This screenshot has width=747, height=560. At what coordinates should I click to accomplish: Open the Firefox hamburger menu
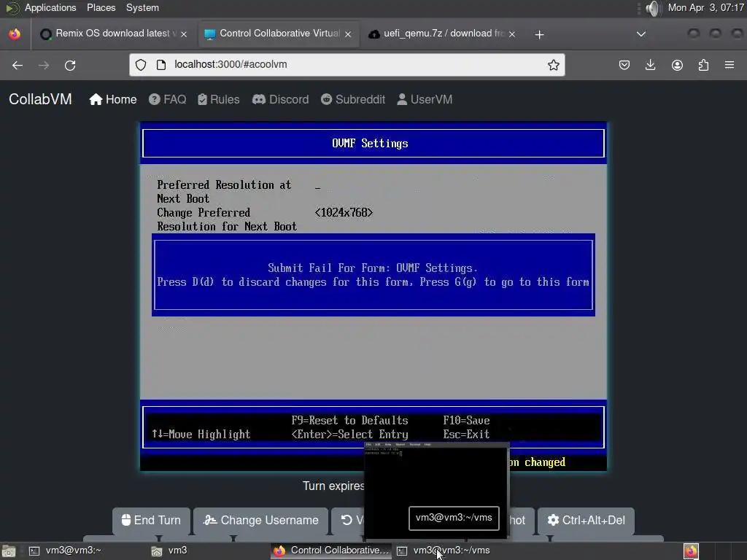click(729, 65)
